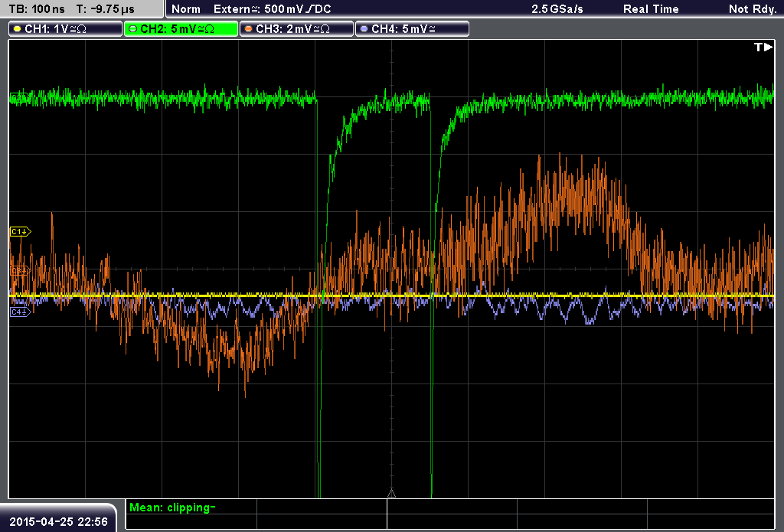Open the CH4: 5mV channel tab

[x=412, y=29]
